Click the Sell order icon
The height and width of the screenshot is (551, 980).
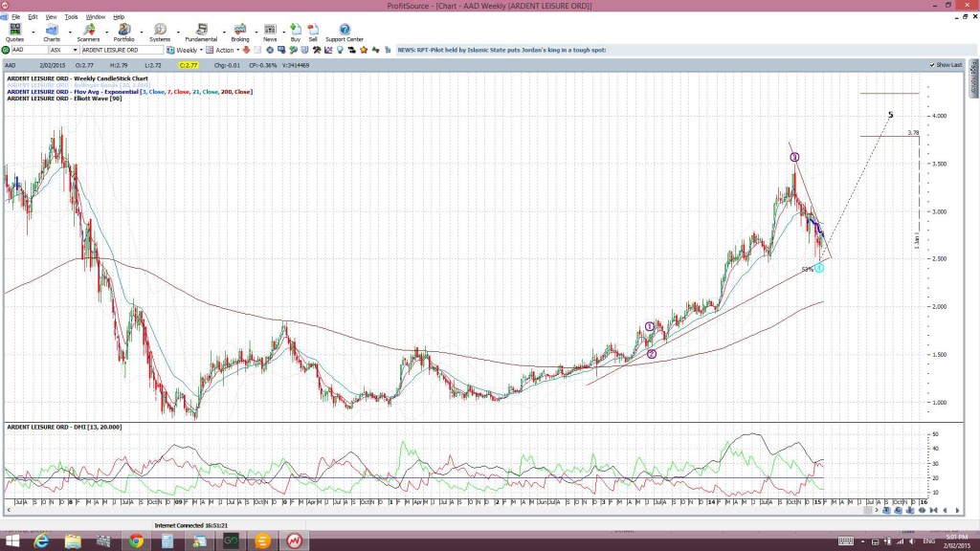coord(313,33)
